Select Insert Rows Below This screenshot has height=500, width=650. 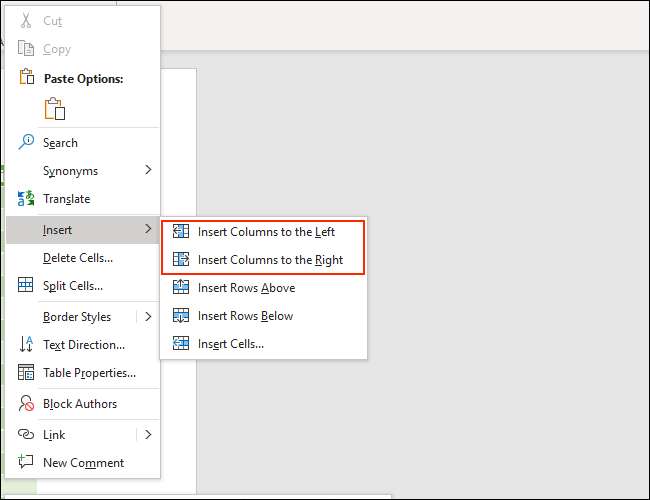[x=245, y=316]
